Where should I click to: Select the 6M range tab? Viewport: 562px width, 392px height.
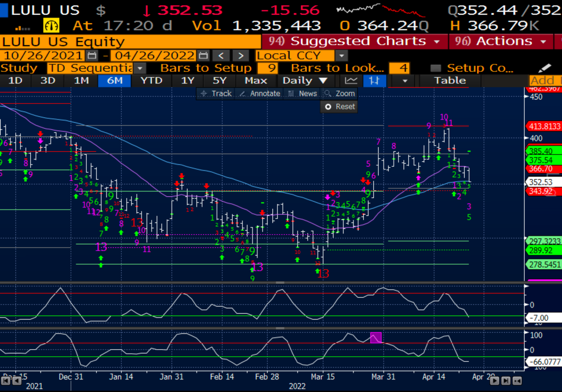[115, 81]
